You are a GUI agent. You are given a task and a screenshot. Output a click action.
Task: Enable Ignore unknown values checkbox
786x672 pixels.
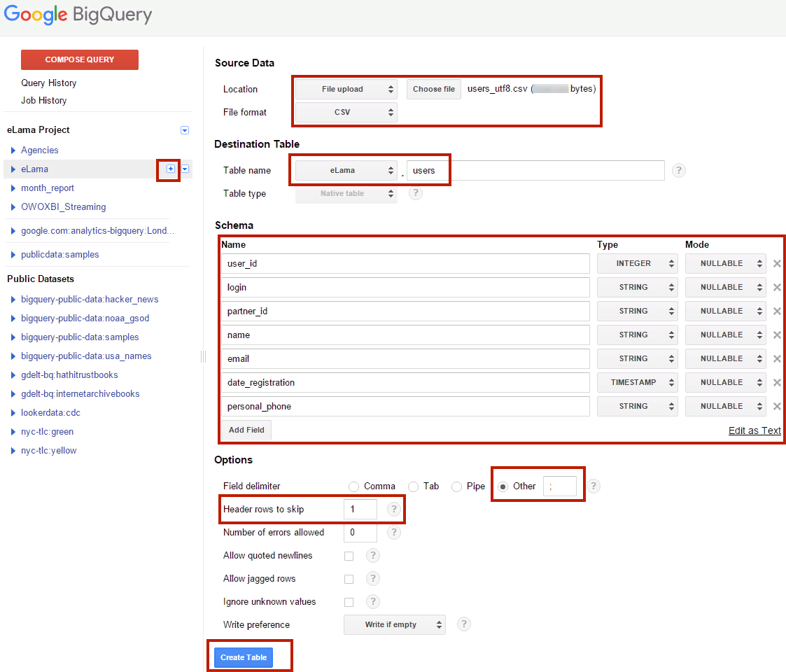coord(349,602)
